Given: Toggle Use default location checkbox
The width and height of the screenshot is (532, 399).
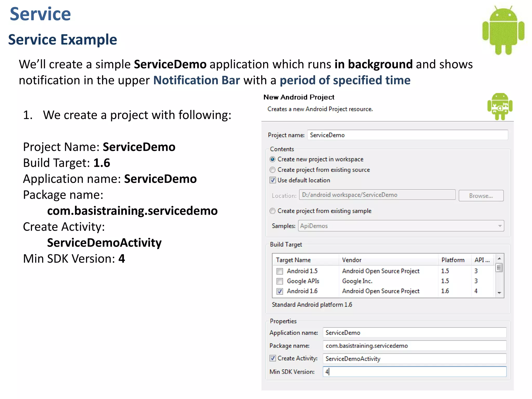Looking at the screenshot, I should 272,180.
